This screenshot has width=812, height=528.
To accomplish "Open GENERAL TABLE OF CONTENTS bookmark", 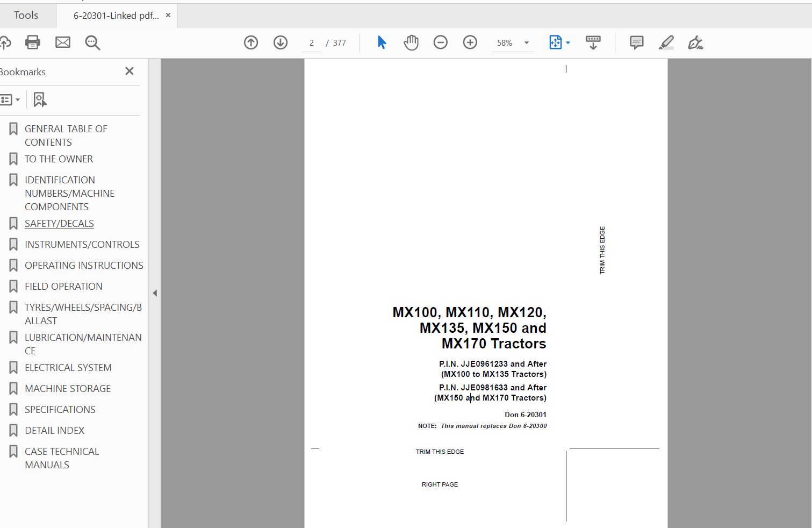I will 66,135.
